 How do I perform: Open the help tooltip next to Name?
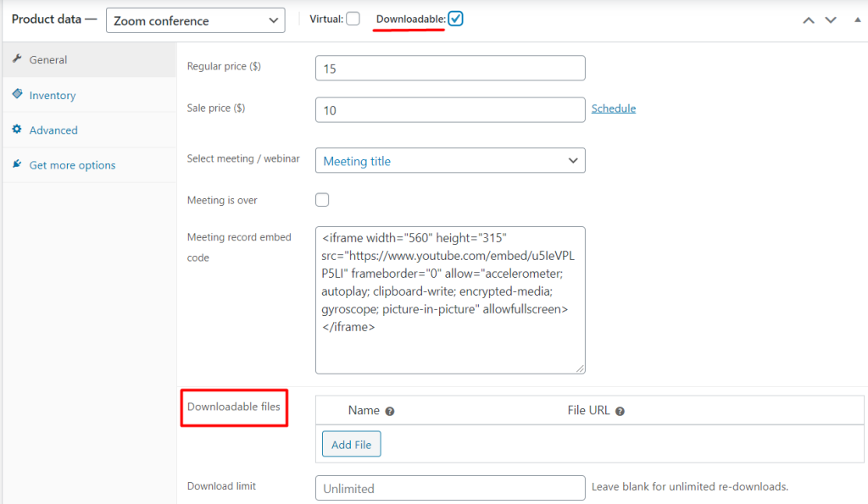point(389,410)
